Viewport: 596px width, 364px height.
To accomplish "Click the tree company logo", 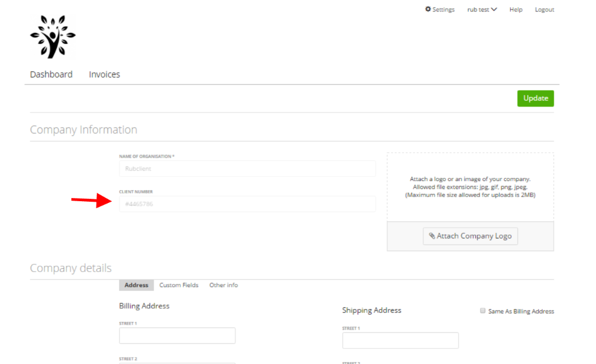I will coord(53,37).
